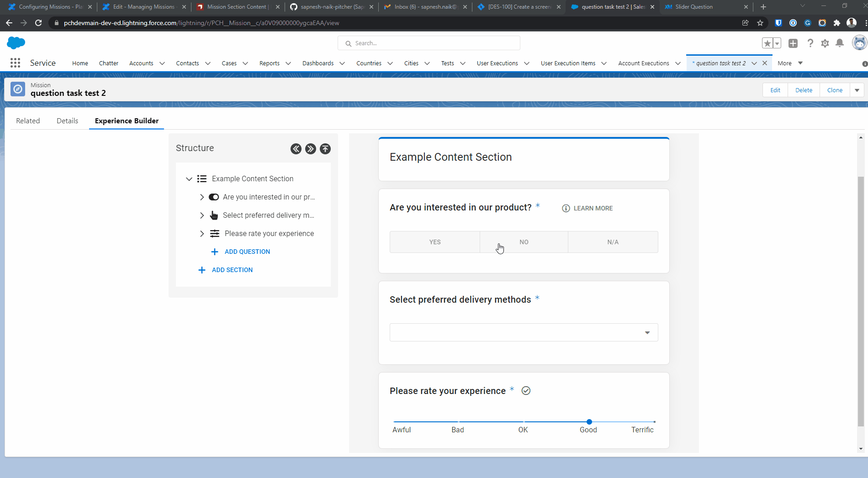Collapse the Example Content Section tree node

(x=189, y=179)
